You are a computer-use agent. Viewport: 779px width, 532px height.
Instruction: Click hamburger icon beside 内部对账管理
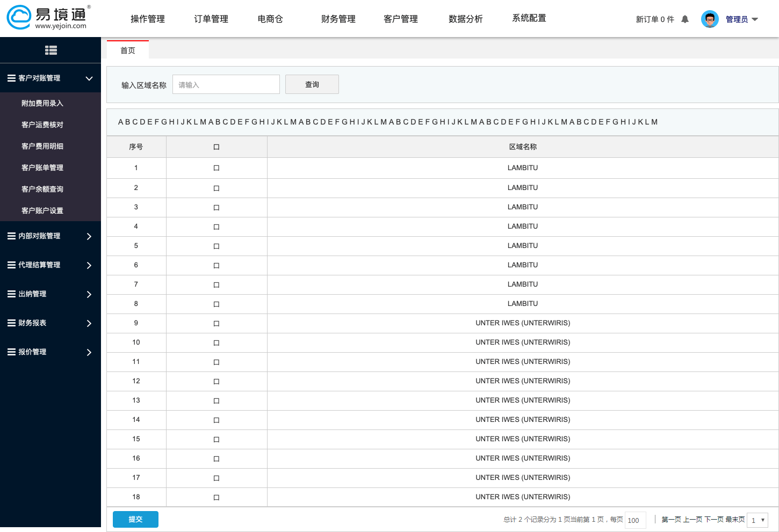coord(11,236)
